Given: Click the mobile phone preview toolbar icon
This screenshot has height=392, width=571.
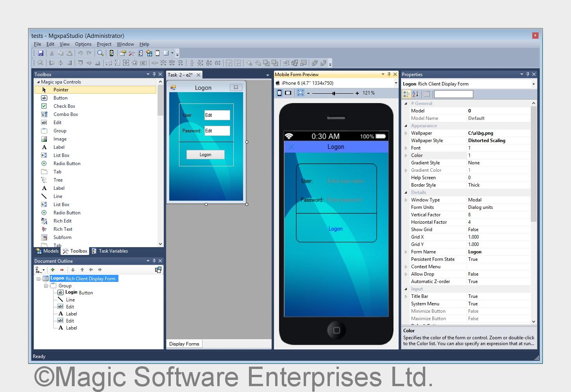Looking at the screenshot, I should click(111, 53).
